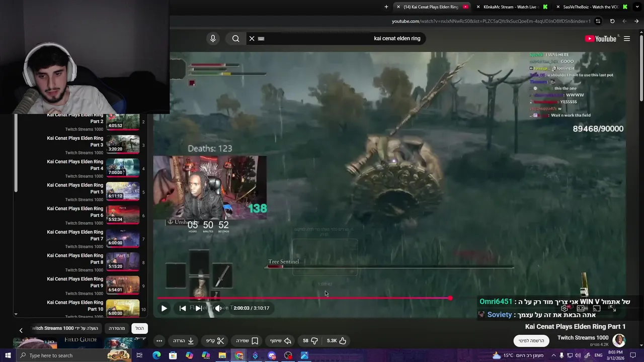This screenshot has height=362, width=644.
Task: Open the system volume control
Action: 578,355
